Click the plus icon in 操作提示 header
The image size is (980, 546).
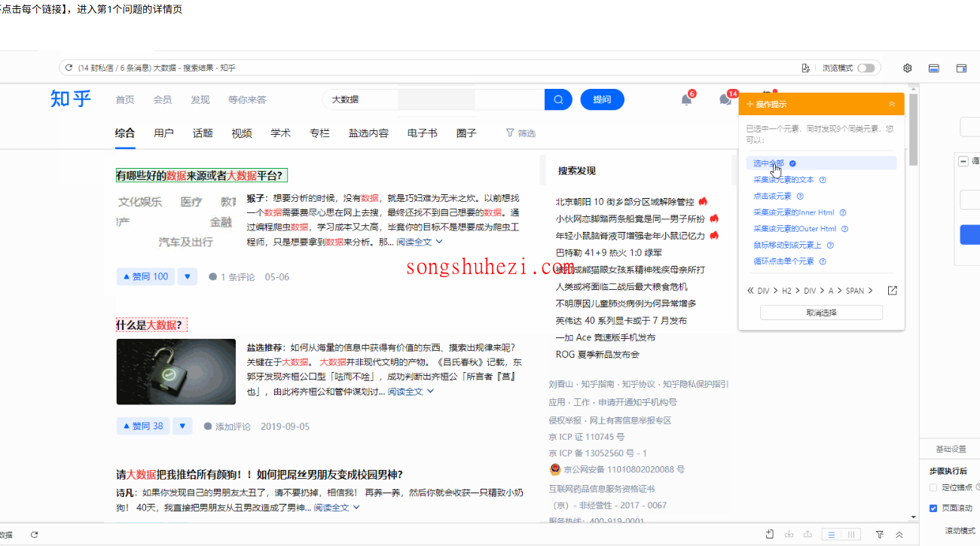click(750, 104)
